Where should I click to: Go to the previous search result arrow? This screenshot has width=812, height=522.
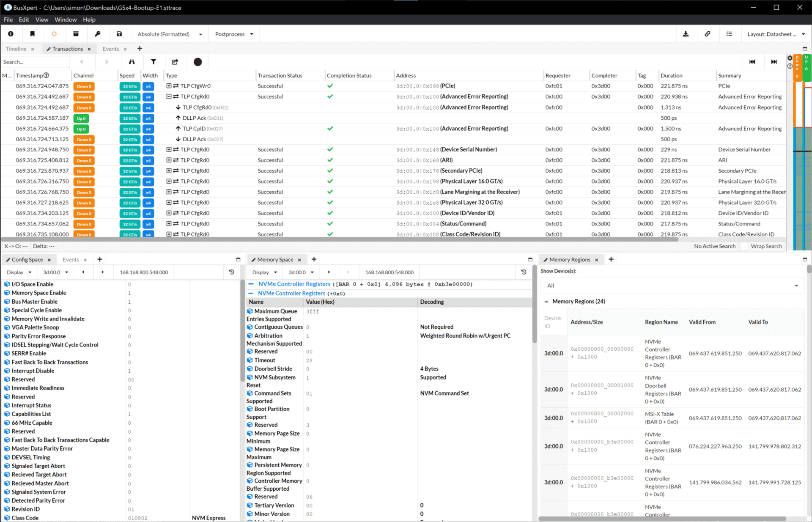[82, 62]
